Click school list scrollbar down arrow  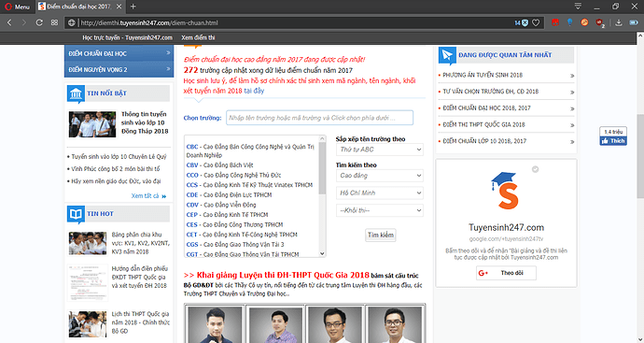(322, 254)
